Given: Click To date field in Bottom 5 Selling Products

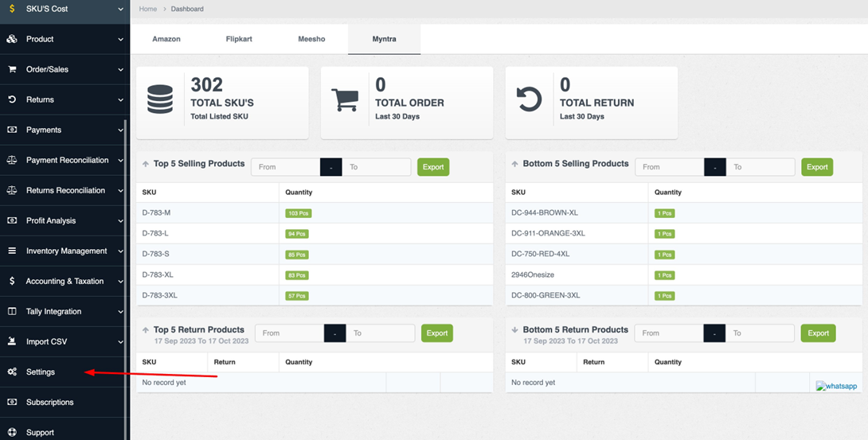Looking at the screenshot, I should pyautogui.click(x=760, y=167).
